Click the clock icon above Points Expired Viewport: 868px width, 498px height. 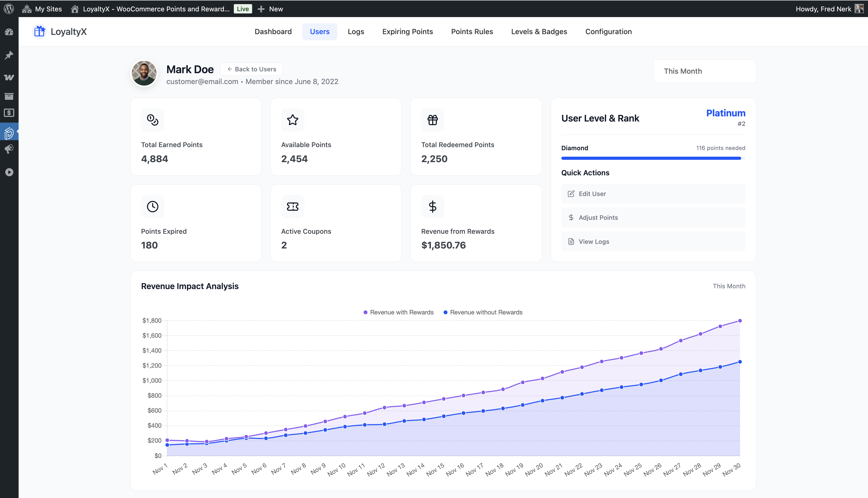(152, 206)
